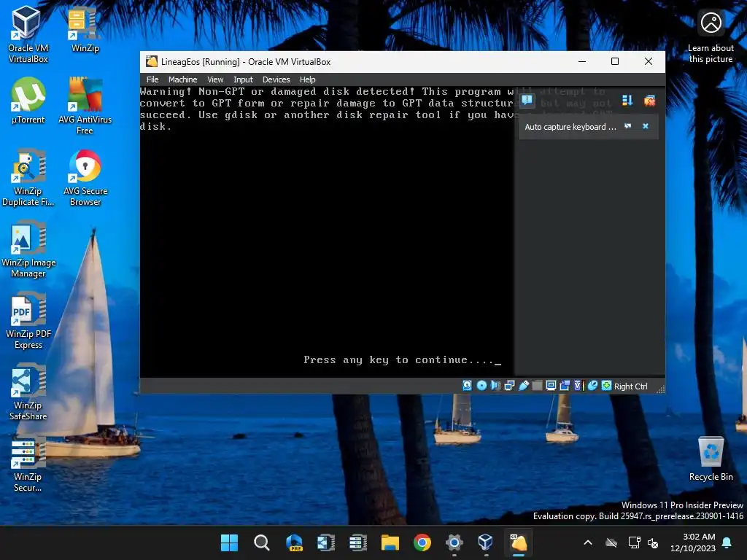Click the optical disk status icon
Image resolution: width=747 pixels, height=560 pixels.
481,386
